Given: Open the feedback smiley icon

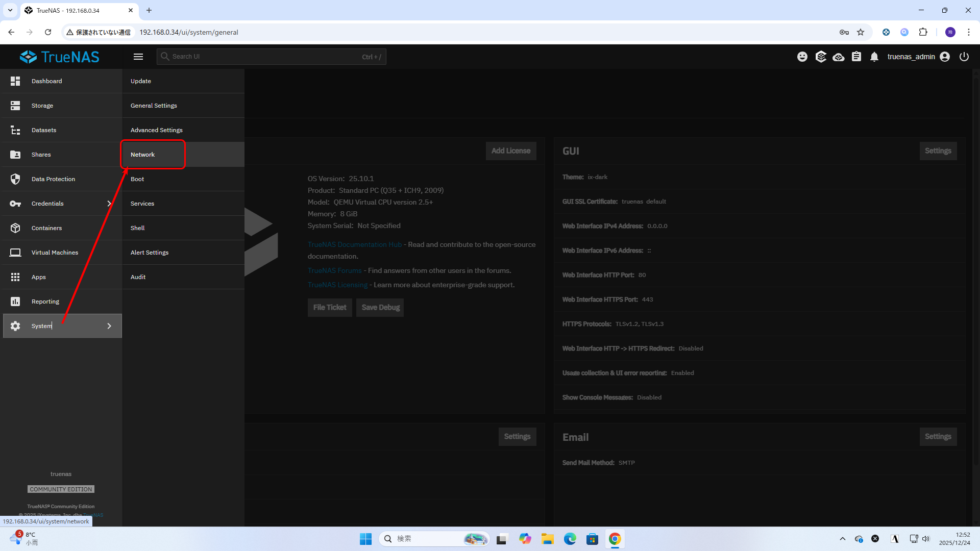Looking at the screenshot, I should [802, 57].
